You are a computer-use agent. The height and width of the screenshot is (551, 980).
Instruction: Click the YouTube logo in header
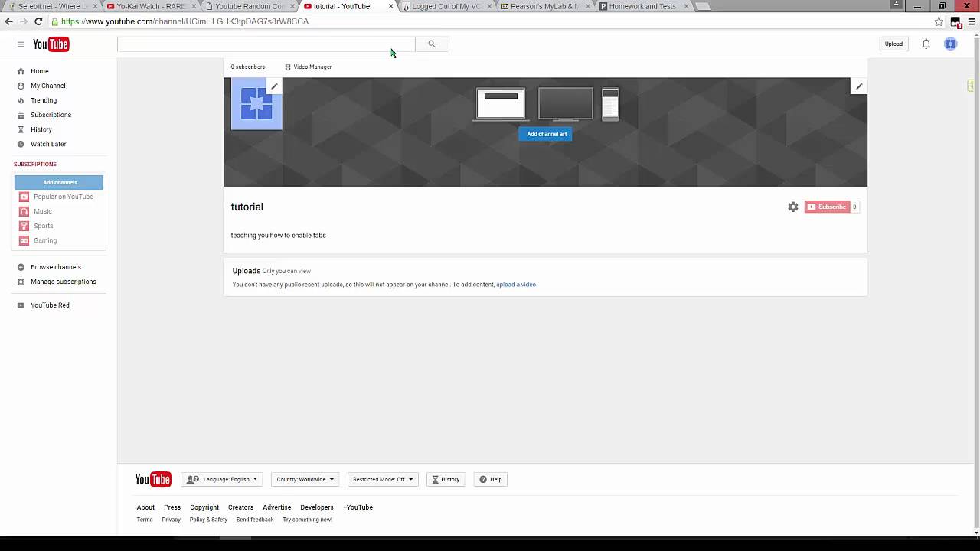point(51,44)
